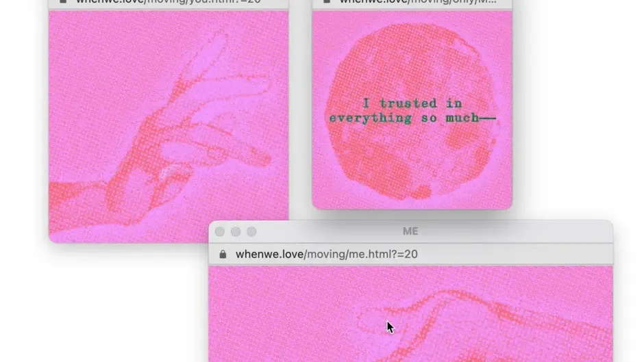Viewport: 644px width, 362px height.
Task: Select the ME window title bar text
Action: point(410,231)
